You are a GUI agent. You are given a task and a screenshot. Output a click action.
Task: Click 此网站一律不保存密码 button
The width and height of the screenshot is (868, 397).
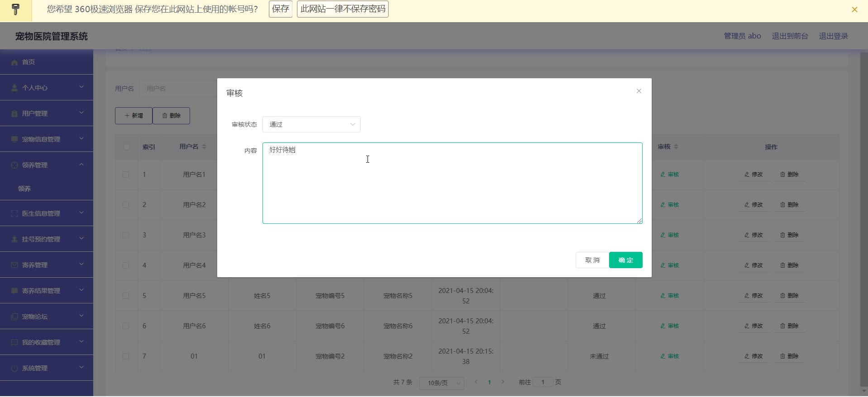(x=343, y=9)
